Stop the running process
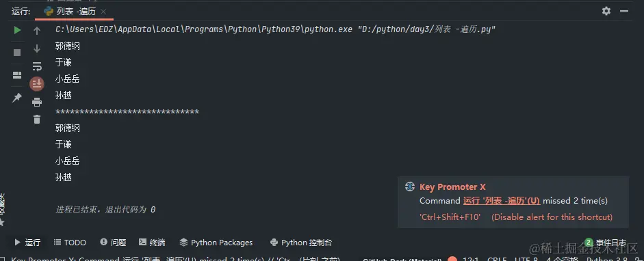The image size is (644, 261). click(17, 53)
